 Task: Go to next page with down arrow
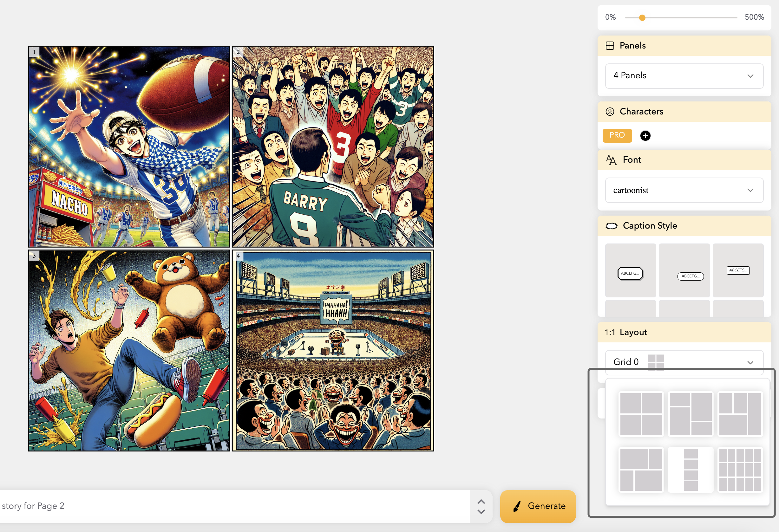tap(481, 512)
